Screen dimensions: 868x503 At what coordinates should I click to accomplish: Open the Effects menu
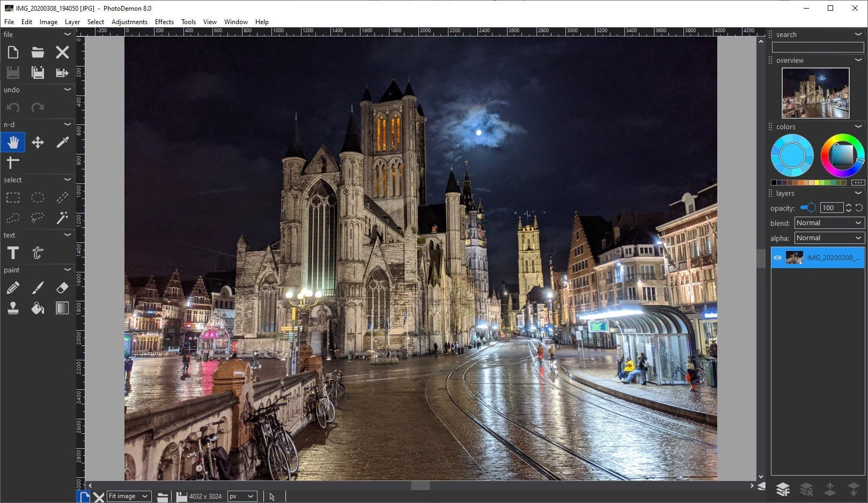tap(164, 22)
